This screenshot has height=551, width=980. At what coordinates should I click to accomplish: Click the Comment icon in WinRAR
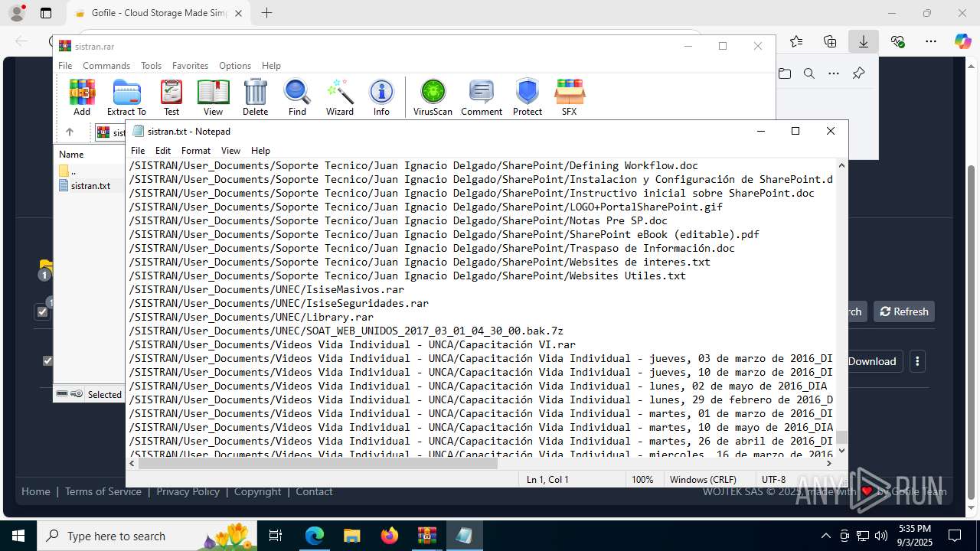pos(482,97)
